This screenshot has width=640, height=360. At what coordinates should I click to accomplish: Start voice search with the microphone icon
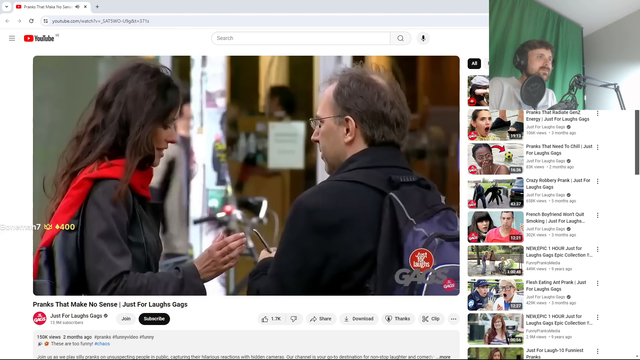tap(423, 38)
